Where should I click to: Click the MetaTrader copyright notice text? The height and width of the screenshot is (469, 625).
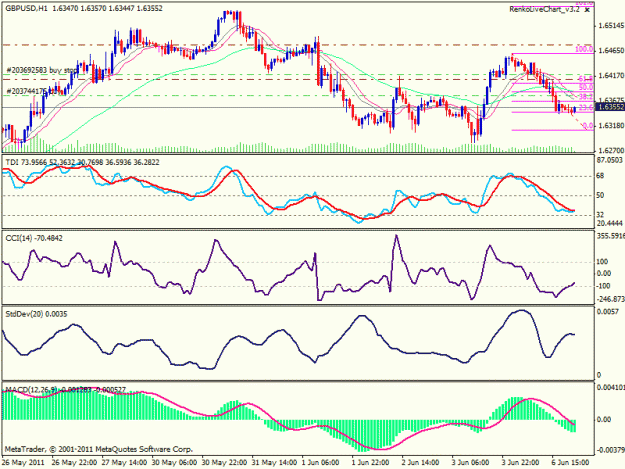99,449
